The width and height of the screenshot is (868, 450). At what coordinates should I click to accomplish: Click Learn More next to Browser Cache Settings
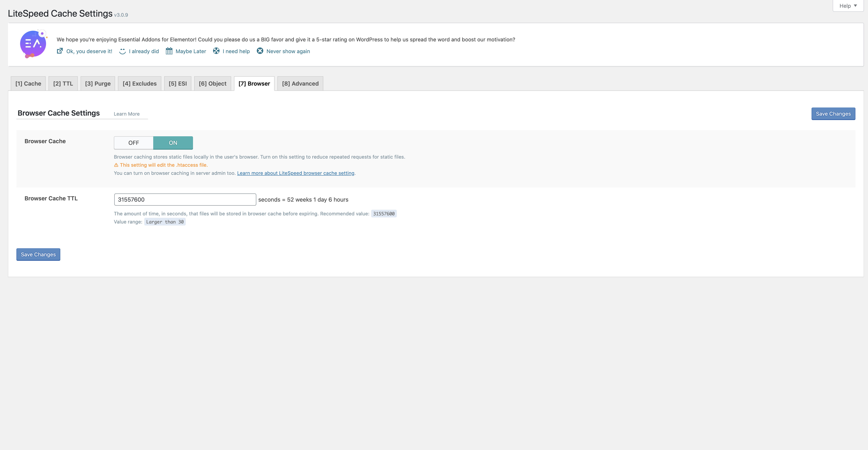(126, 114)
